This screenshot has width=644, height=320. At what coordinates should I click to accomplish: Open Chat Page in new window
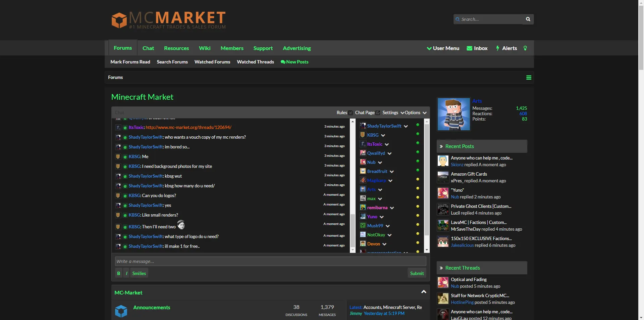coord(367,113)
